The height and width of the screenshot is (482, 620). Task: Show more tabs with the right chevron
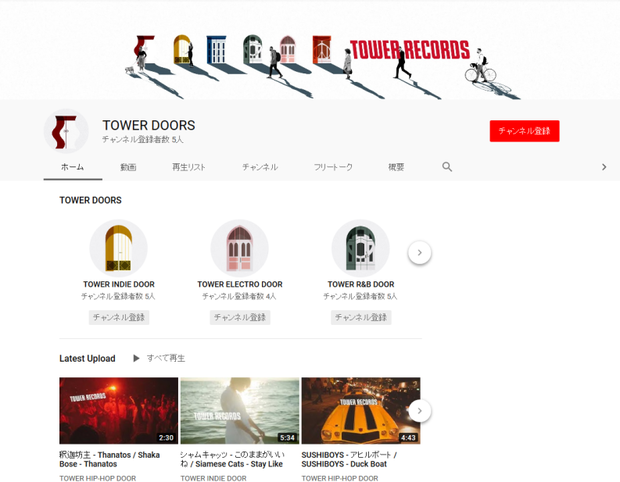coord(604,167)
